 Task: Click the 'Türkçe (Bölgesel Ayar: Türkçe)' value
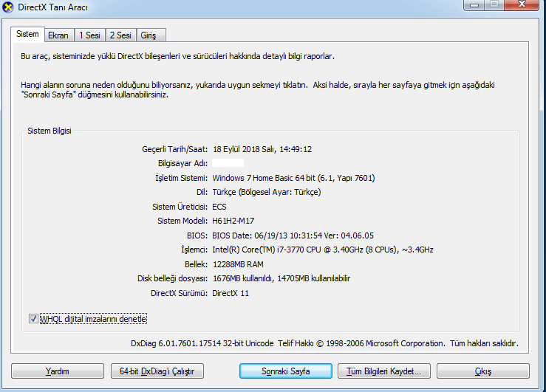coord(267,192)
